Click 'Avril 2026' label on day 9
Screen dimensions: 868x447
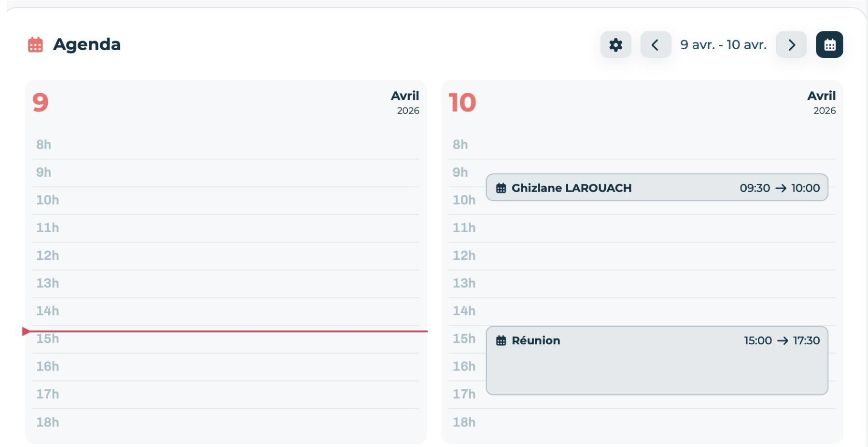tap(405, 103)
